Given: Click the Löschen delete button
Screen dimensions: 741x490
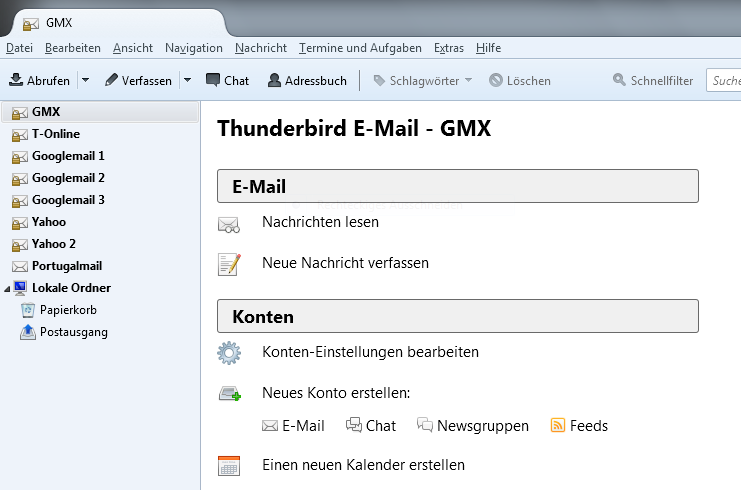Looking at the screenshot, I should point(520,80).
